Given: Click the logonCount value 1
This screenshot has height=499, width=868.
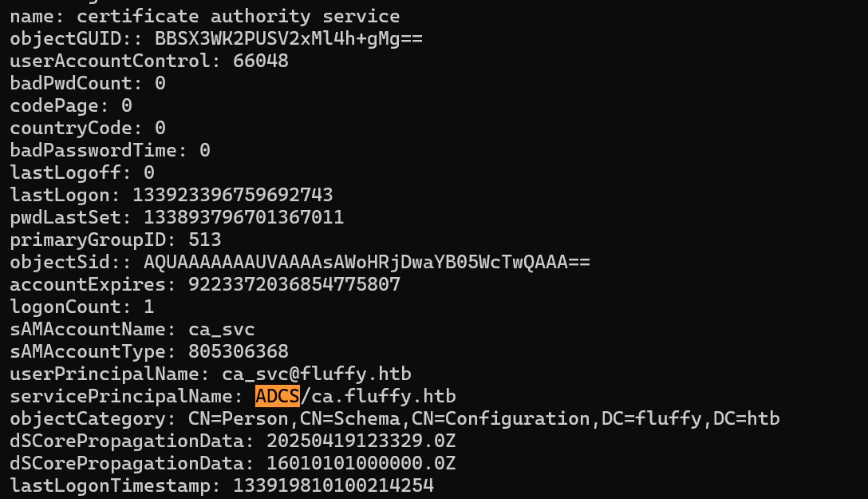Looking at the screenshot, I should coord(149,307).
